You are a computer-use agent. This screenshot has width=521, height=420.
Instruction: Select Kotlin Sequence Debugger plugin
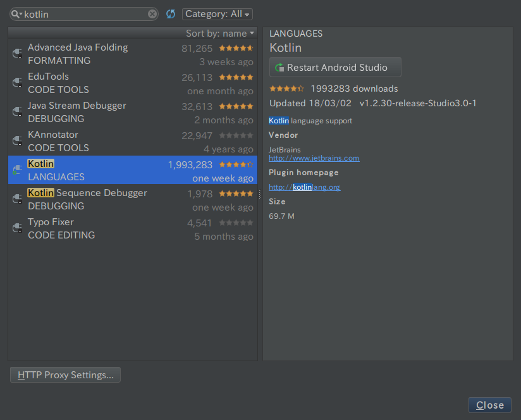[x=133, y=199]
